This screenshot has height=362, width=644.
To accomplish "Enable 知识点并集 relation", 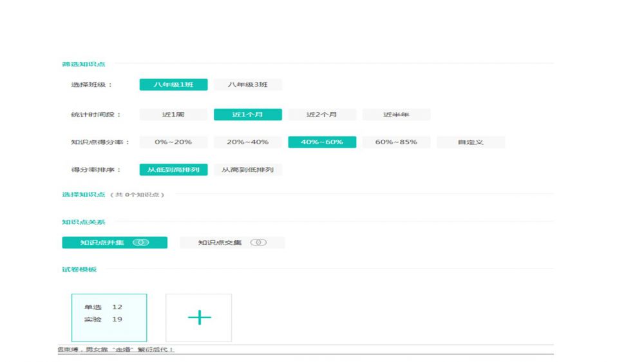I will tap(103, 243).
